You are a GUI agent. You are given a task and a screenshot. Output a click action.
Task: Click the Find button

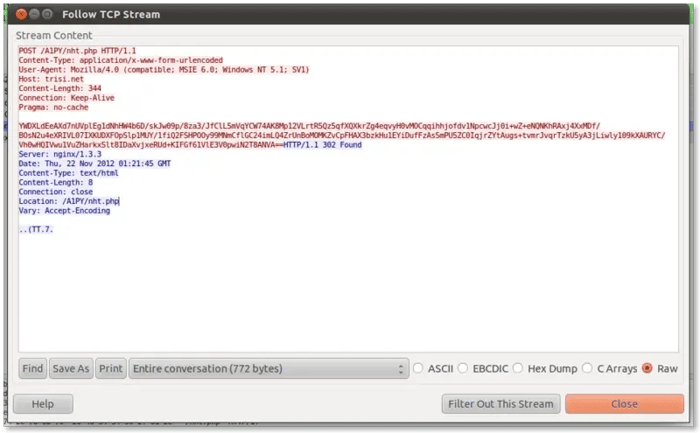[32, 368]
